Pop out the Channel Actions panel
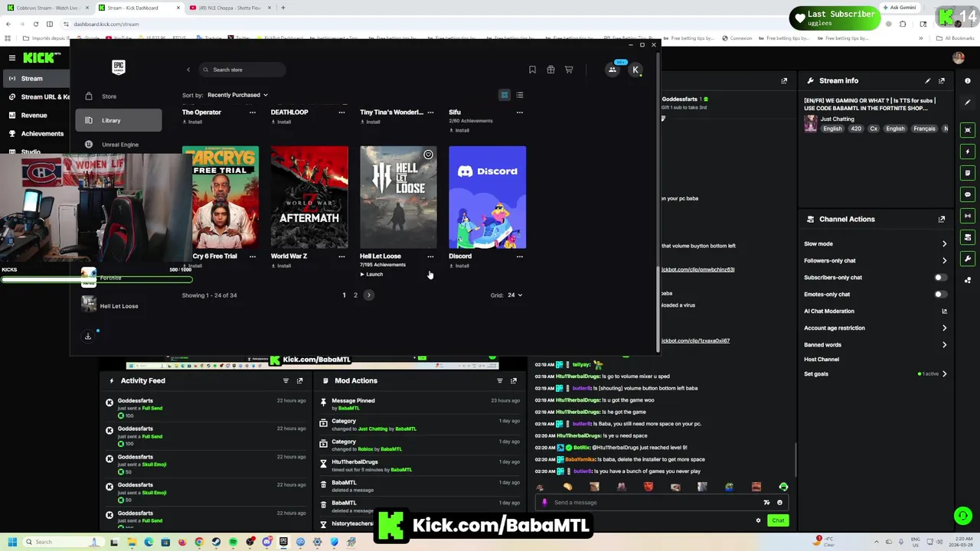This screenshot has height=551, width=980. click(x=942, y=219)
